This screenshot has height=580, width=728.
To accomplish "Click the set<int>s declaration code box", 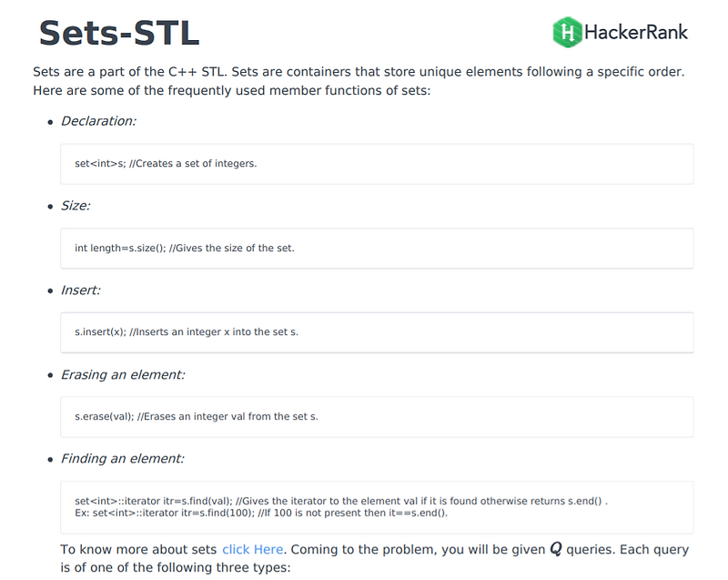I will point(377,164).
